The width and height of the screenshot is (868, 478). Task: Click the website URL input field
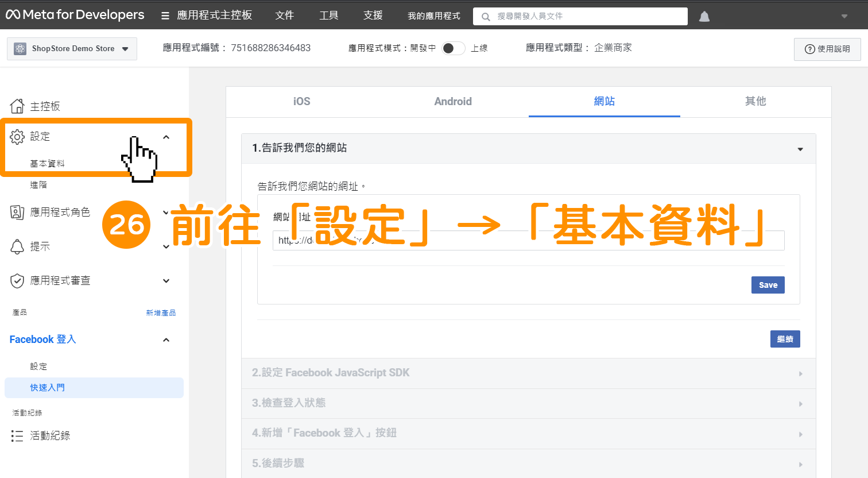(x=528, y=240)
